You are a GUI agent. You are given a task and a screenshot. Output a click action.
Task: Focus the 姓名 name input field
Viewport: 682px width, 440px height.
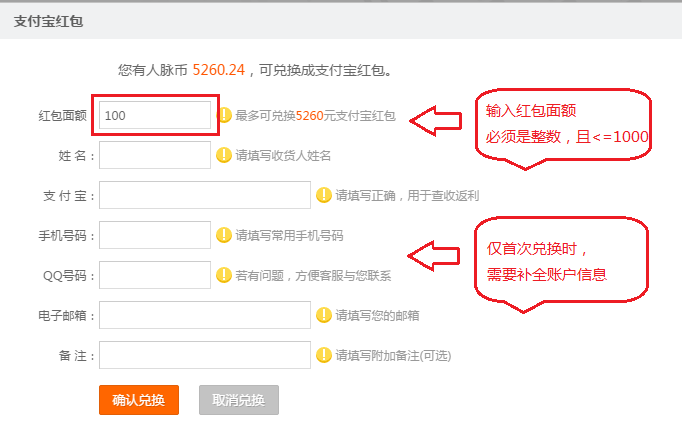coord(155,155)
